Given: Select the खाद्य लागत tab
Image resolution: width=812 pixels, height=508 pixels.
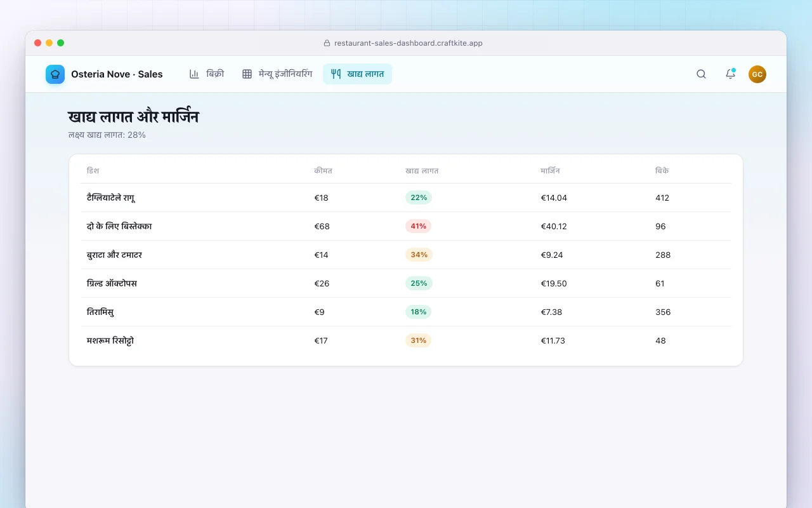Looking at the screenshot, I should point(357,74).
